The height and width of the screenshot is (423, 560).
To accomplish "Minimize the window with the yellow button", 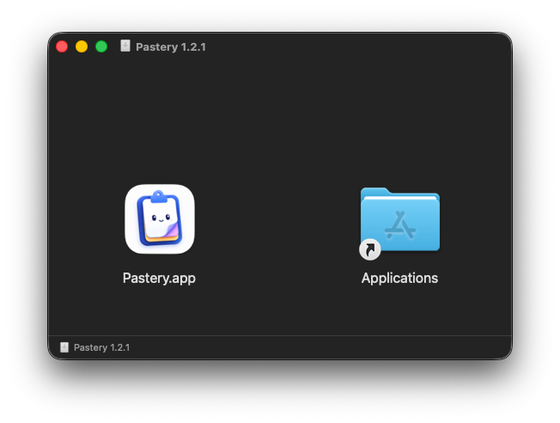I will pos(81,46).
